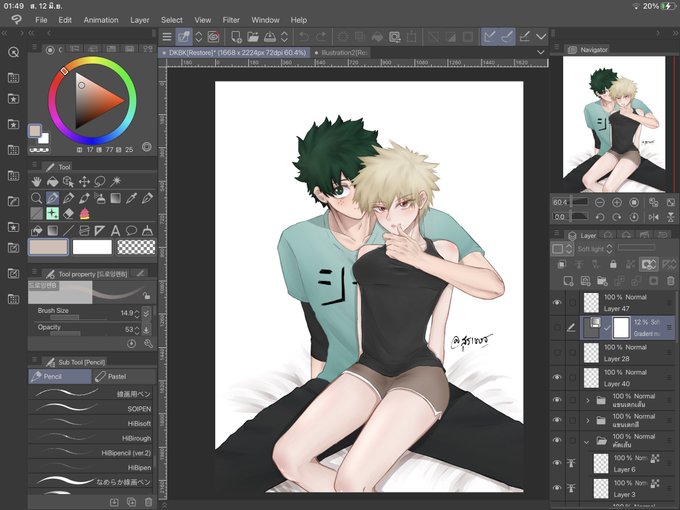The height and width of the screenshot is (510, 680).
Task: Select the Text tool letter A
Action: [115, 230]
